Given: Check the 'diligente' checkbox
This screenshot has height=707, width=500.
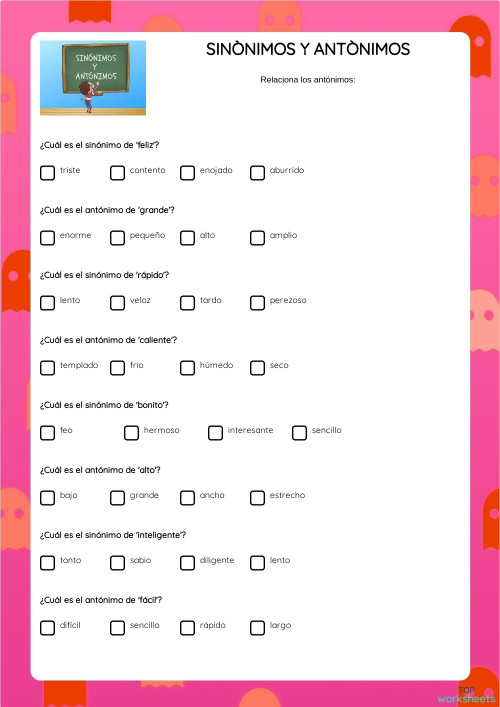Looking at the screenshot, I should click(x=188, y=563).
